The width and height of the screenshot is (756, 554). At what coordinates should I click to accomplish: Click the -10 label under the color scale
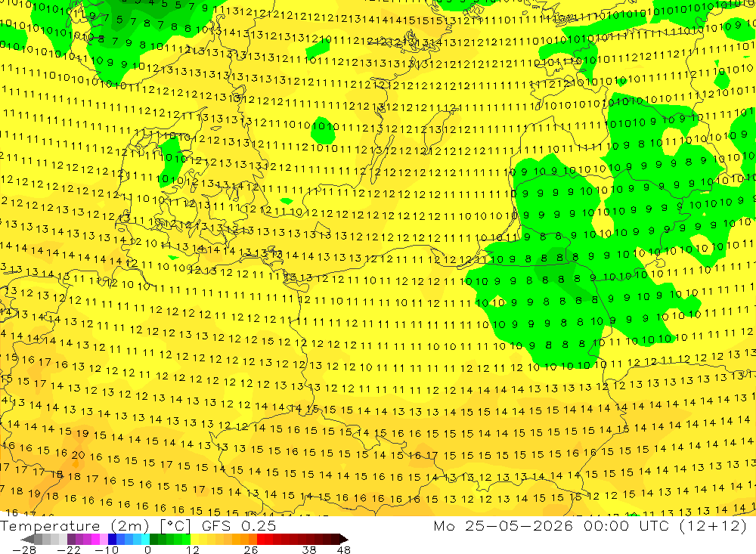[106, 549]
